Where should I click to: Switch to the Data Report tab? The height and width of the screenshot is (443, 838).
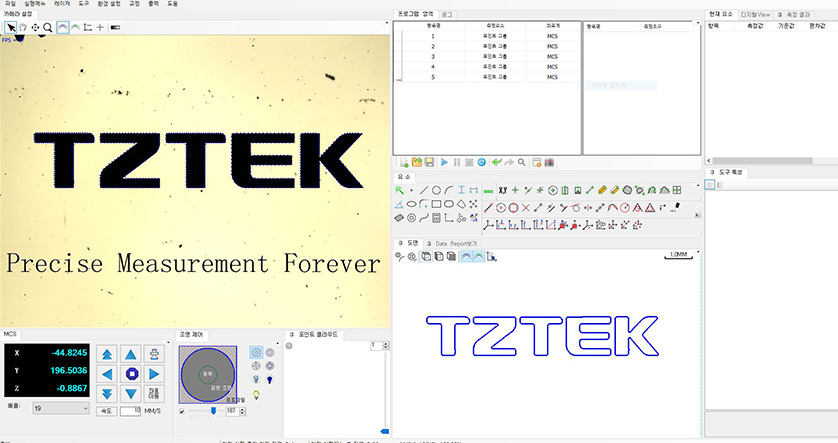pos(452,244)
